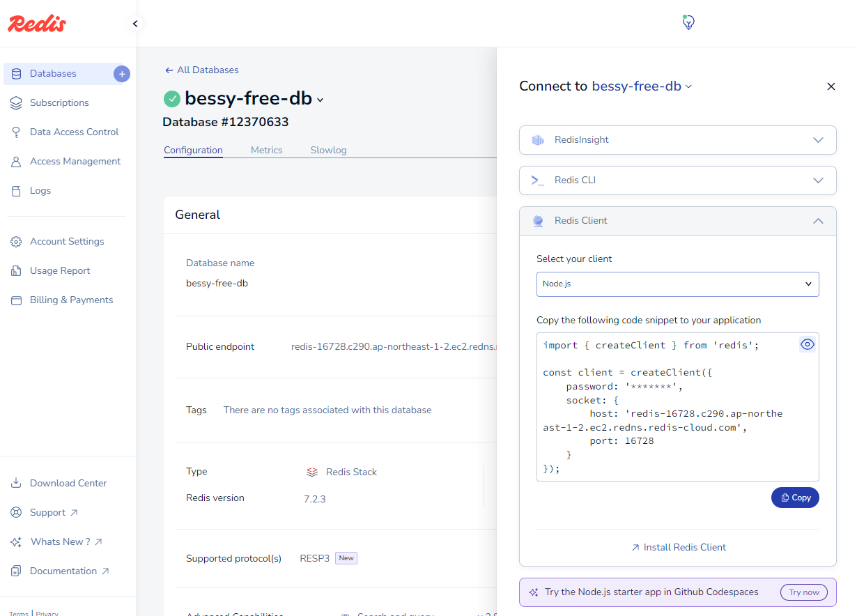Click the Download Center icon

click(16, 483)
